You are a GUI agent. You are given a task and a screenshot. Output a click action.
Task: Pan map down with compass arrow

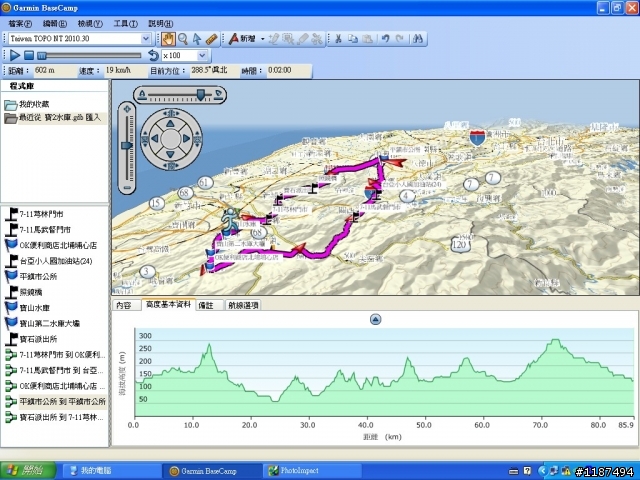[x=170, y=154]
